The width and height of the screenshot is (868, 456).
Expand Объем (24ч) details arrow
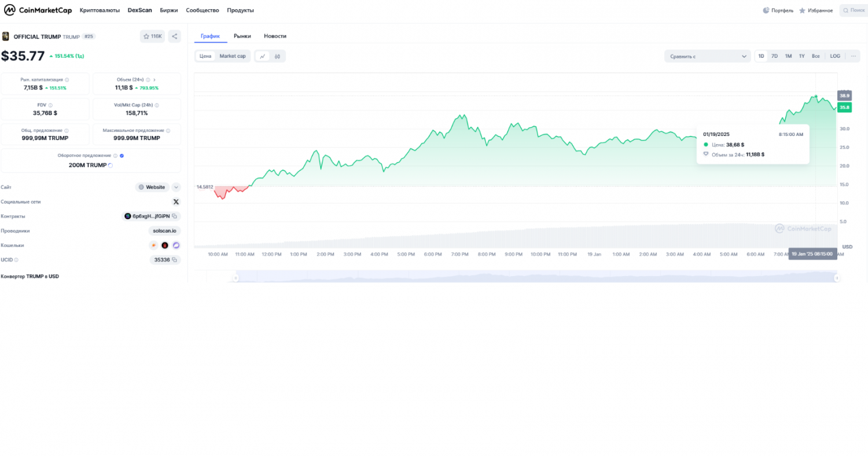(155, 80)
